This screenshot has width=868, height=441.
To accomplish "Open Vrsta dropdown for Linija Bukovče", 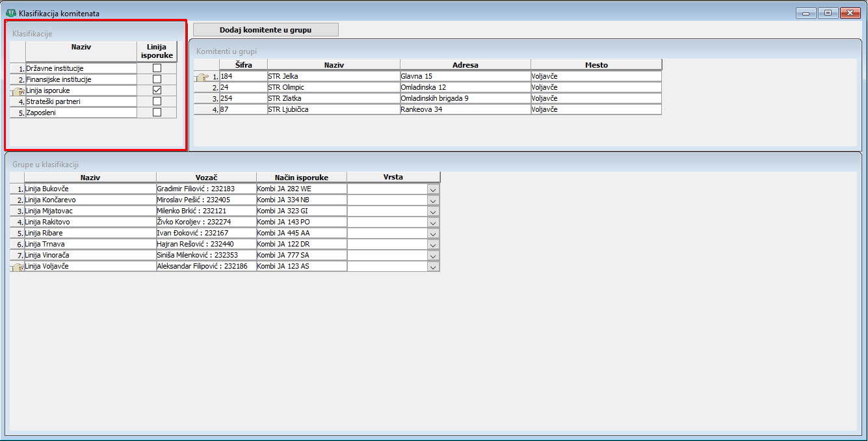I will (x=433, y=189).
